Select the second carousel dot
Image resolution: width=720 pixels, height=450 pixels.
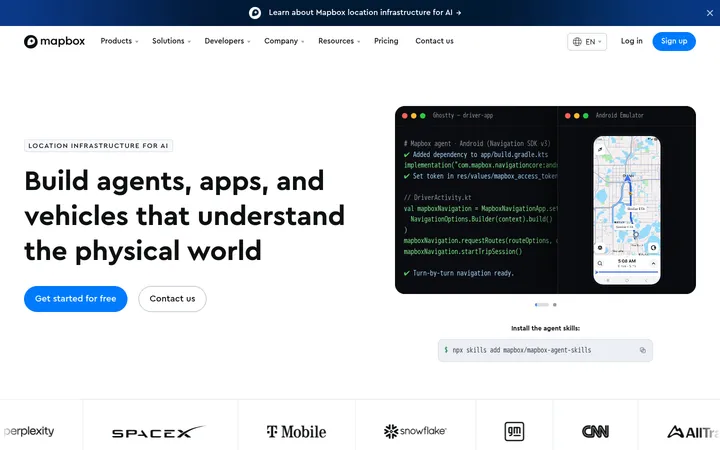(x=555, y=305)
